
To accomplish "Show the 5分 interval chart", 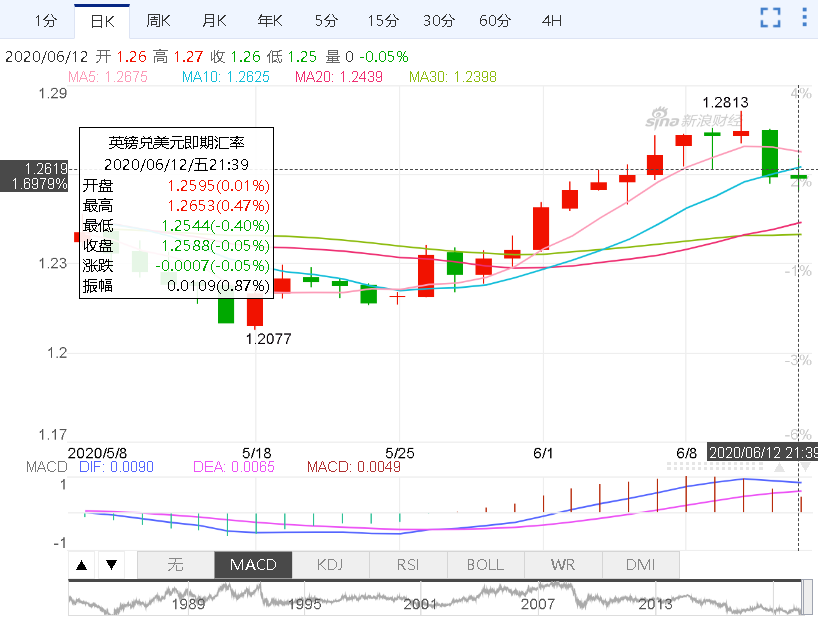I will tap(326, 21).
